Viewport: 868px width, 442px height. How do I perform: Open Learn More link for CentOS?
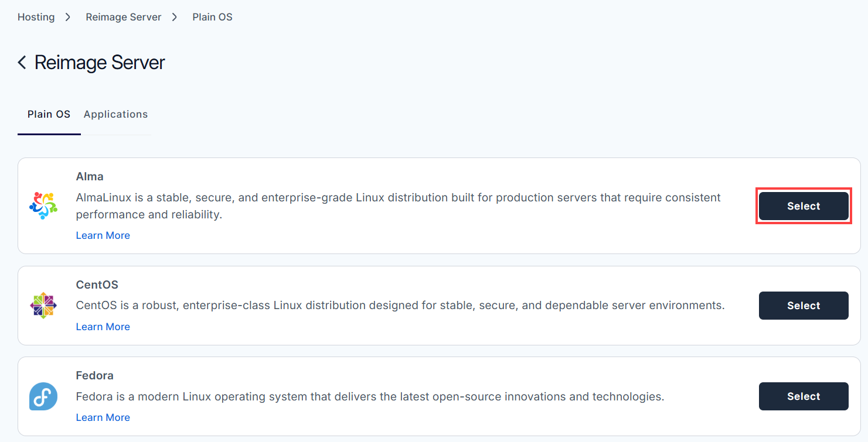click(x=103, y=327)
